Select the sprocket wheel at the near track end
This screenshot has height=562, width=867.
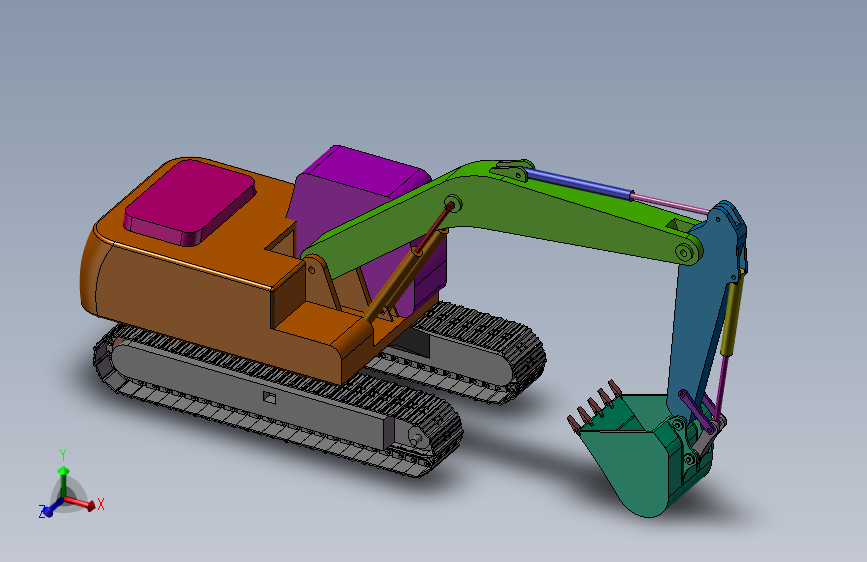418,438
